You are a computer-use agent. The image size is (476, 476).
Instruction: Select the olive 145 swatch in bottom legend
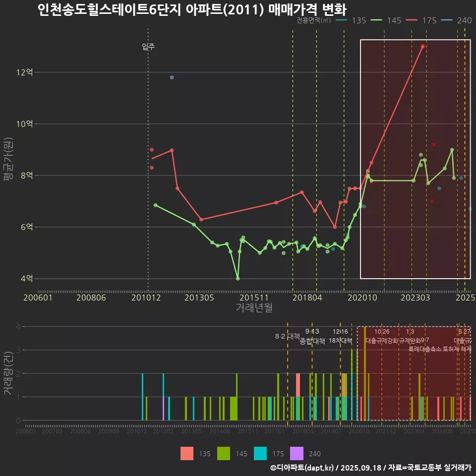(x=224, y=453)
